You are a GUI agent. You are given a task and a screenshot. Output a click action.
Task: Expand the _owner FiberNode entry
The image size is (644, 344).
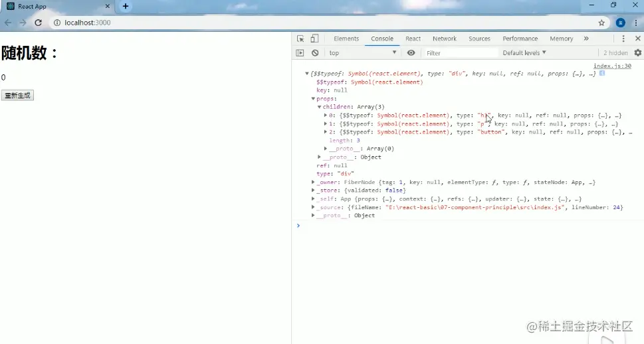(313, 182)
